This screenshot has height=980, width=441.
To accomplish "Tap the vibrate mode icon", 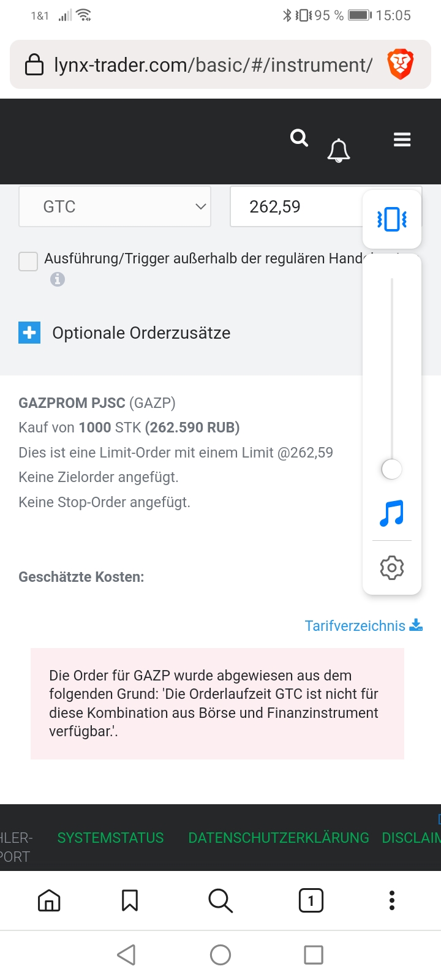I will point(392,219).
